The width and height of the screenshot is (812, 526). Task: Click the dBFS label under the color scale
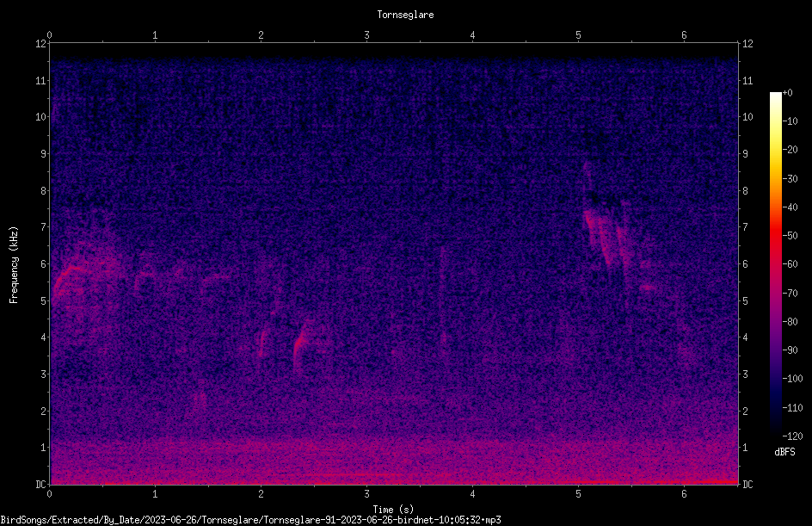click(784, 452)
